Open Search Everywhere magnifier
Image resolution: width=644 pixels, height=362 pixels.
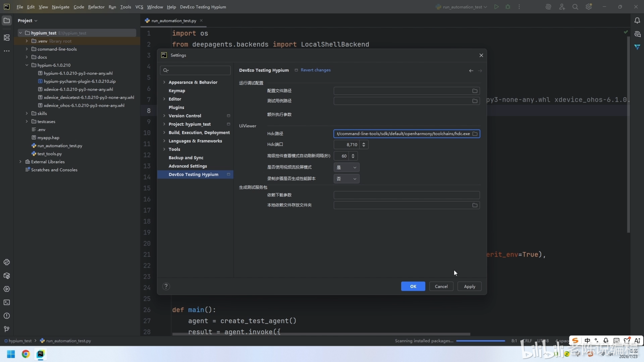pyautogui.click(x=575, y=7)
